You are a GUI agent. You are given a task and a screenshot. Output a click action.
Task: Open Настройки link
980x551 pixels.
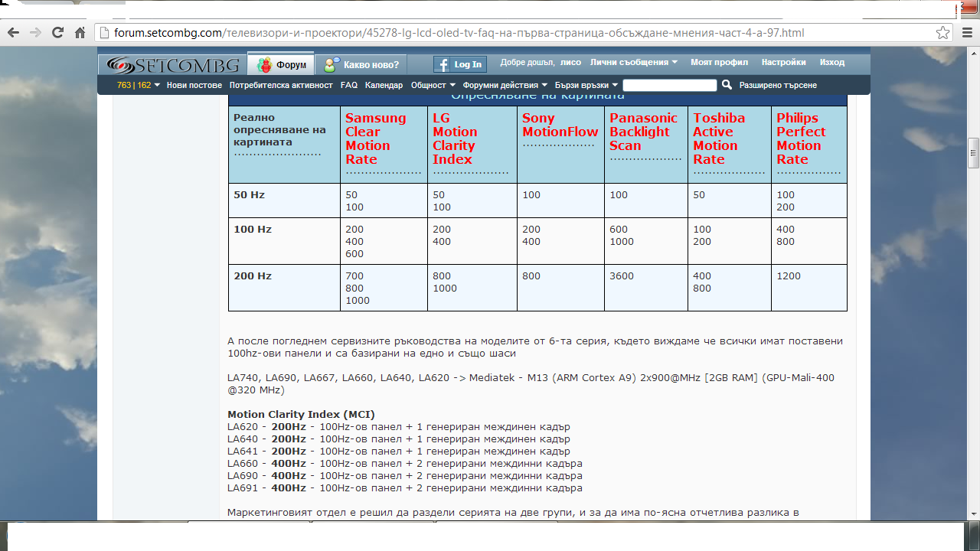[783, 62]
